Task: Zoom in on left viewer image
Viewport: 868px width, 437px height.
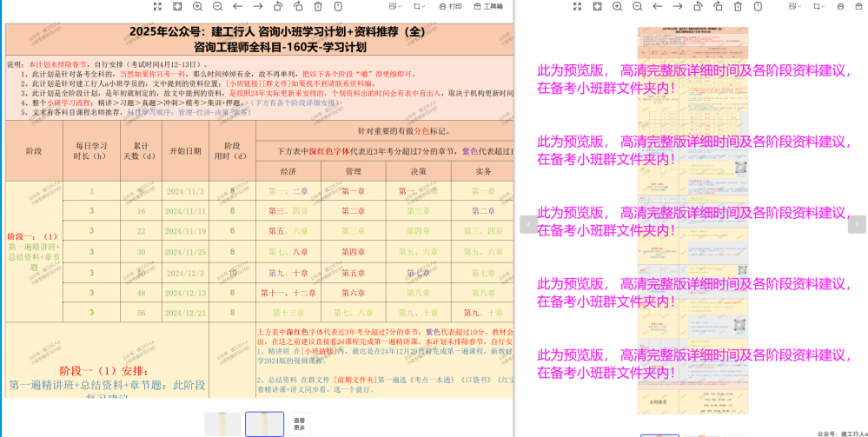Action: pos(197,6)
